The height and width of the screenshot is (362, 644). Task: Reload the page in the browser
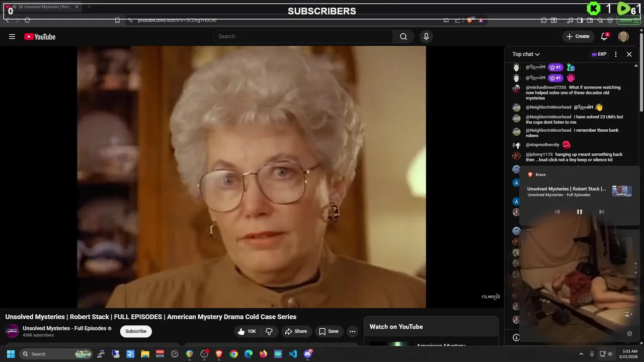coord(27,20)
